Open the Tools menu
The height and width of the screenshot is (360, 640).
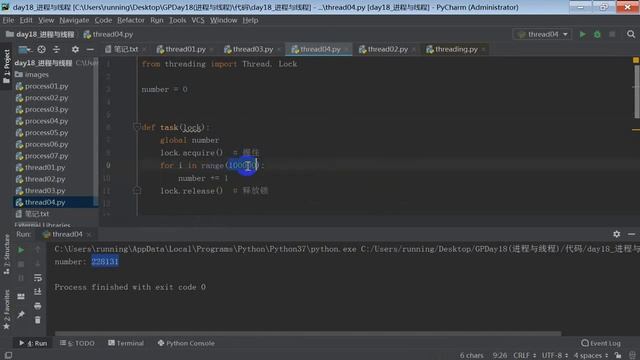[178, 20]
